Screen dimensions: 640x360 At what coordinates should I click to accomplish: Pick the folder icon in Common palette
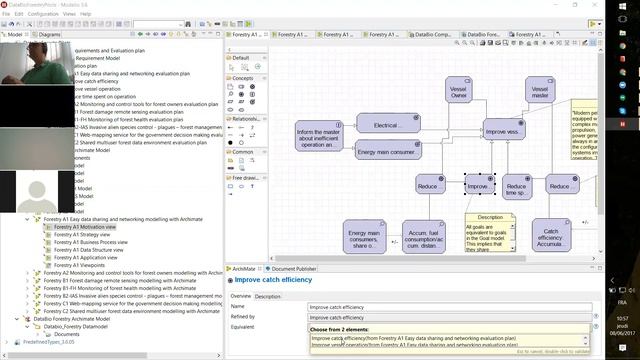point(230,160)
